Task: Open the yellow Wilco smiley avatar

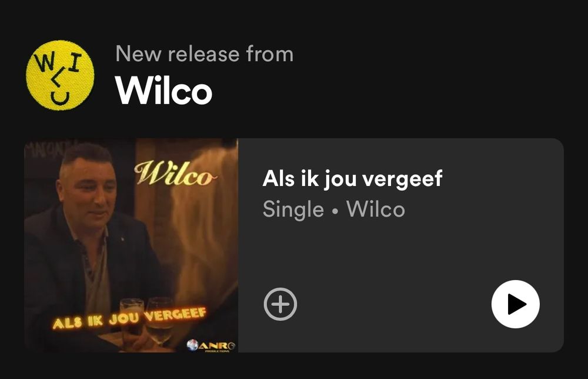Action: [60, 75]
